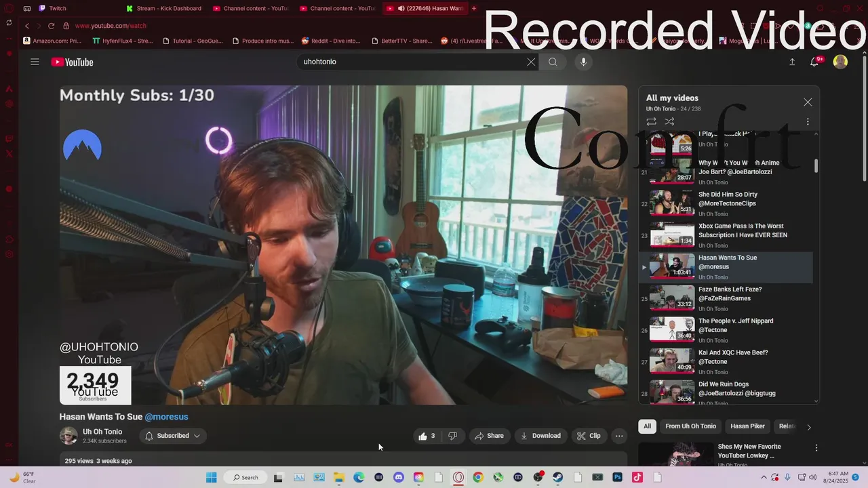
Task: Click the youtube.com/watch address bar
Action: (x=111, y=26)
